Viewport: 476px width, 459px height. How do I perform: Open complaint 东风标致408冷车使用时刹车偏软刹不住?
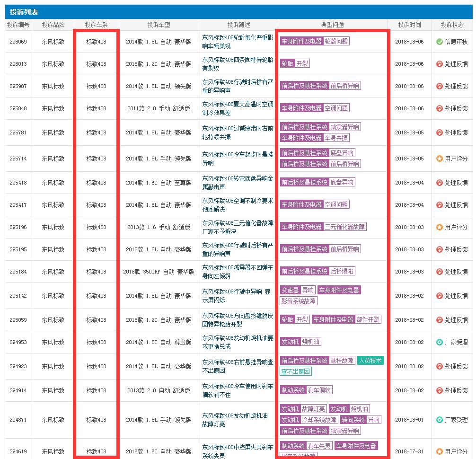tap(238, 390)
